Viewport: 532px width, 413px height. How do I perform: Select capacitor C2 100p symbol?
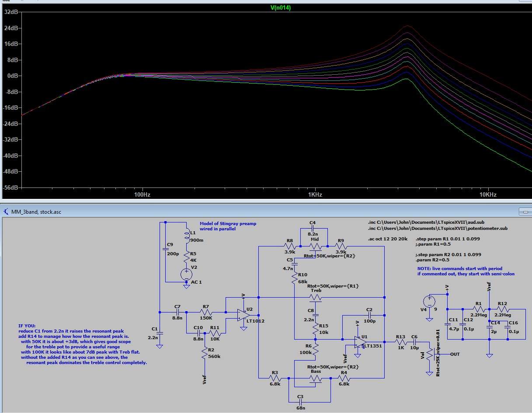(x=369, y=315)
